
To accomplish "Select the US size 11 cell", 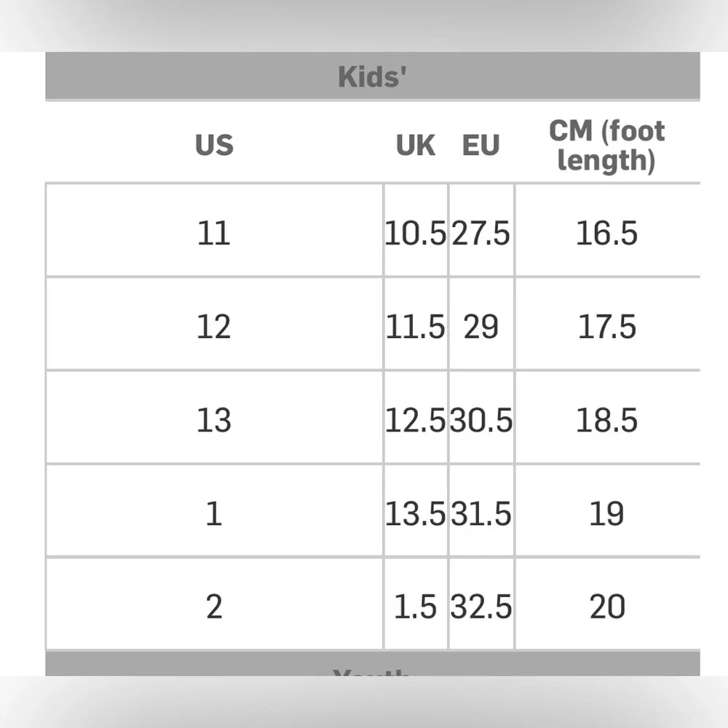I will [214, 233].
